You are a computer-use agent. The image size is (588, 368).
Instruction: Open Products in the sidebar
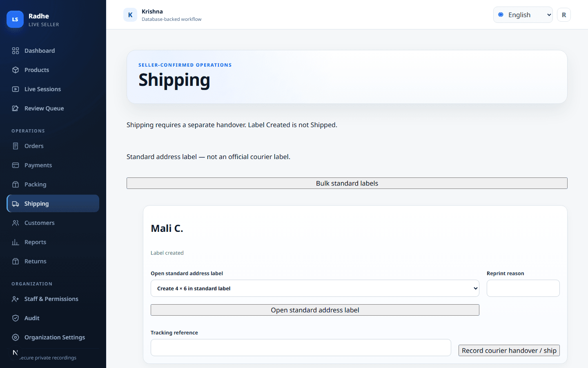53,70
